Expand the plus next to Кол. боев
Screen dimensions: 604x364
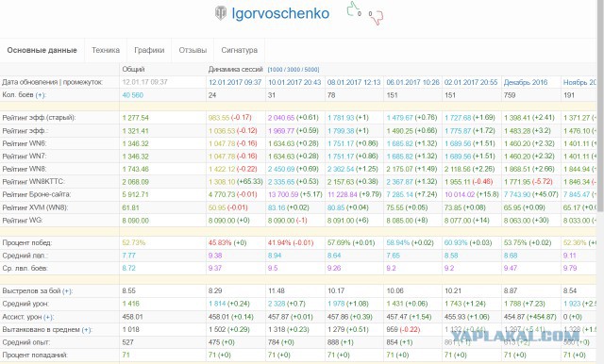click(x=40, y=95)
